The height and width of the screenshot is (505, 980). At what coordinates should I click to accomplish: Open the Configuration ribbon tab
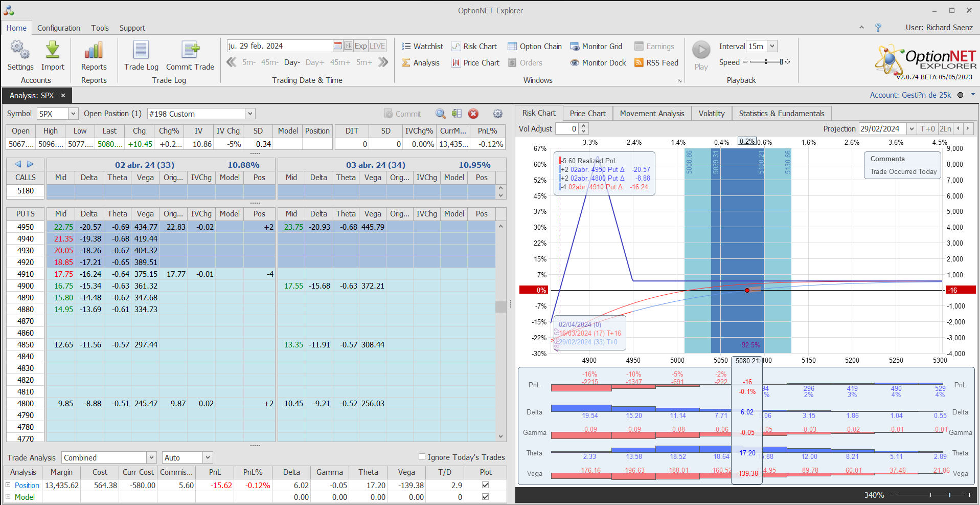pos(58,28)
